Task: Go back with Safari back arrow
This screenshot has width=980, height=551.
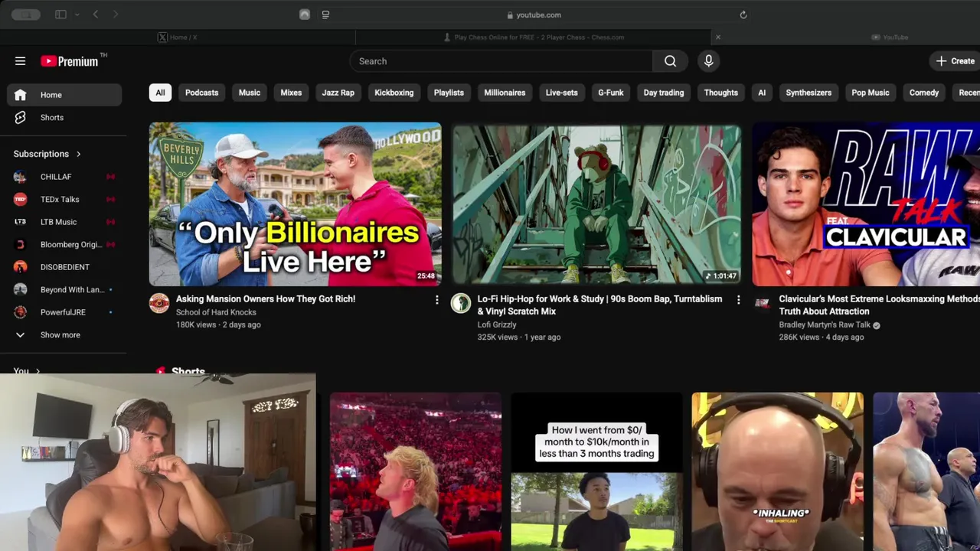Action: pyautogui.click(x=95, y=15)
